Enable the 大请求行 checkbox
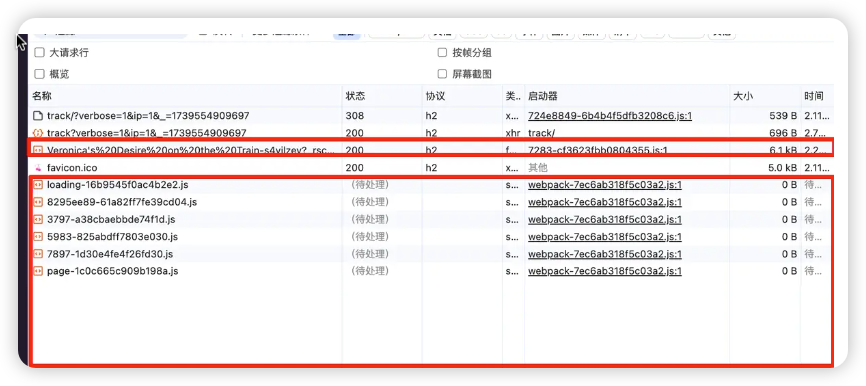 pyautogui.click(x=39, y=53)
